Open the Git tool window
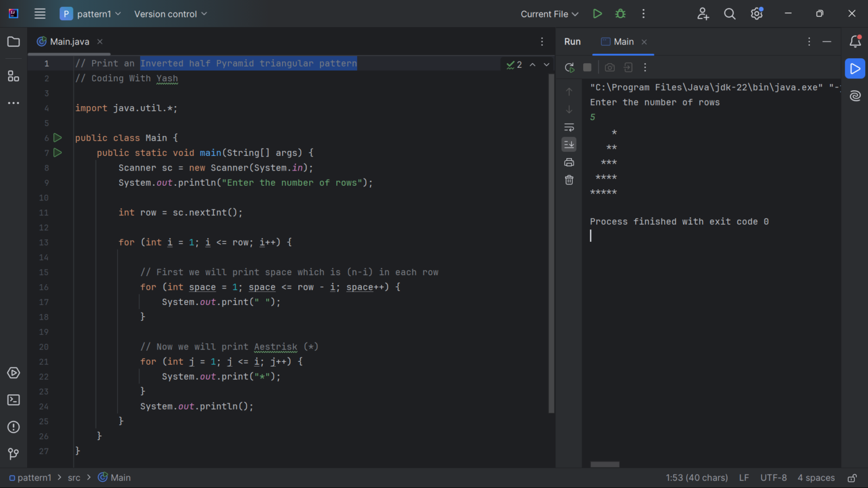The height and width of the screenshot is (488, 868). [x=14, y=454]
